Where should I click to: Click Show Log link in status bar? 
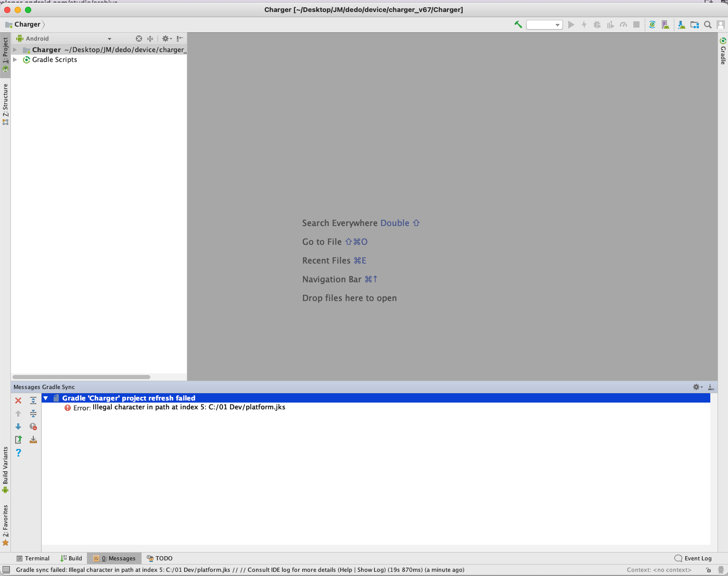[370, 570]
